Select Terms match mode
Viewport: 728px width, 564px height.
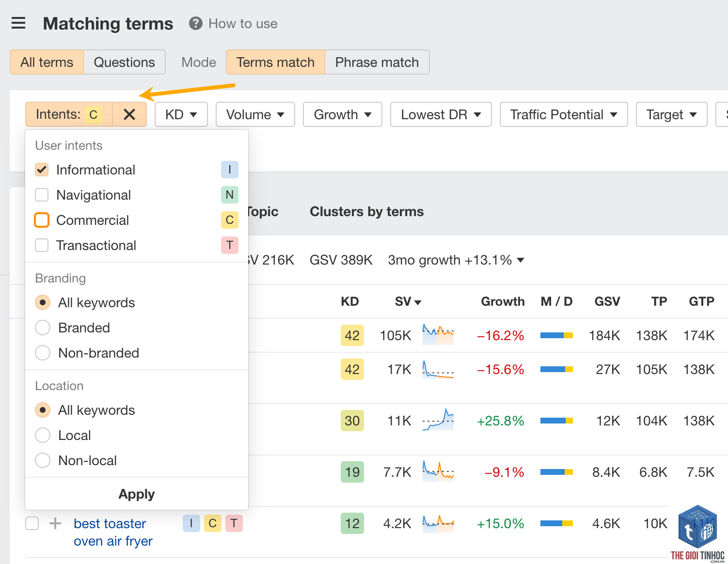click(x=275, y=62)
